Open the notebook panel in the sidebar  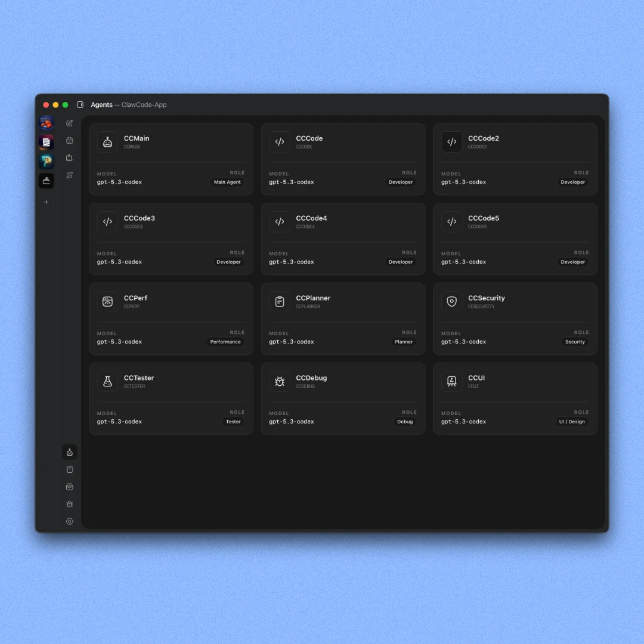click(70, 469)
